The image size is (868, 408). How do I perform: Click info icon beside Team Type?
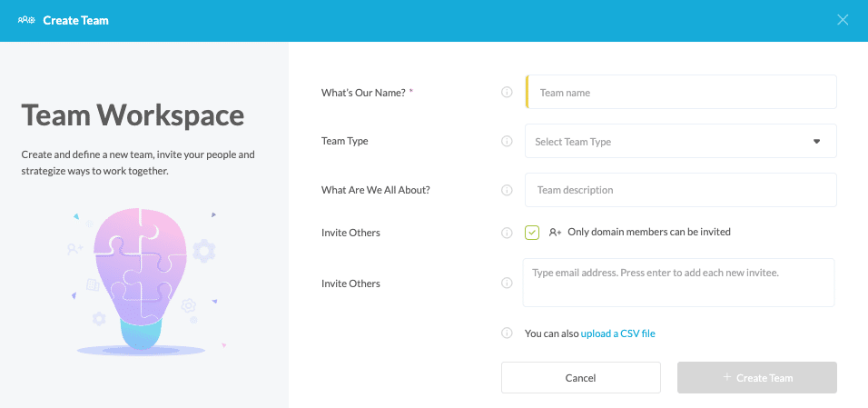(x=507, y=142)
